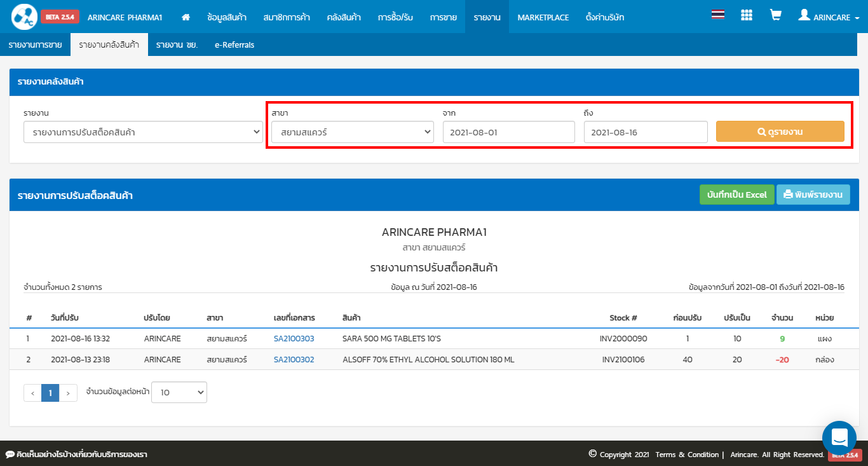Click the Stock # column header

pyautogui.click(x=623, y=317)
